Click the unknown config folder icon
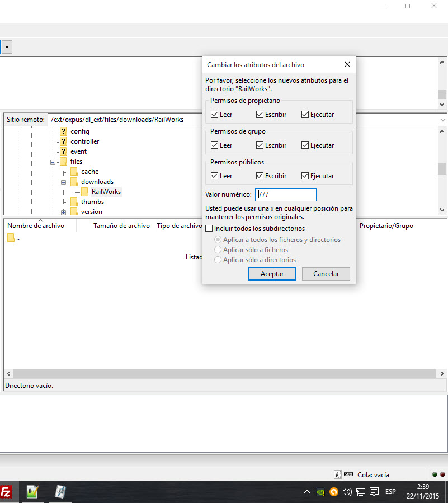The height and width of the screenshot is (503, 448). (x=63, y=131)
